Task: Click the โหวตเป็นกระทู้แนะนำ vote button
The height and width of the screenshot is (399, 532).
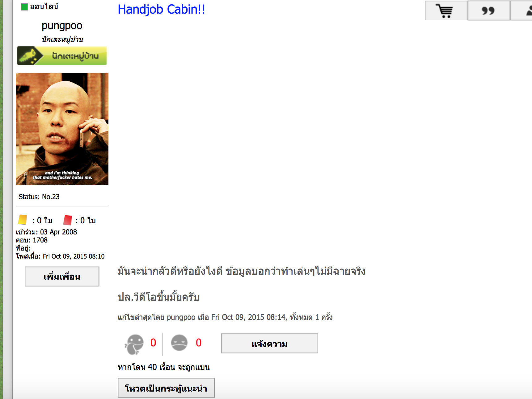Action: [x=166, y=388]
